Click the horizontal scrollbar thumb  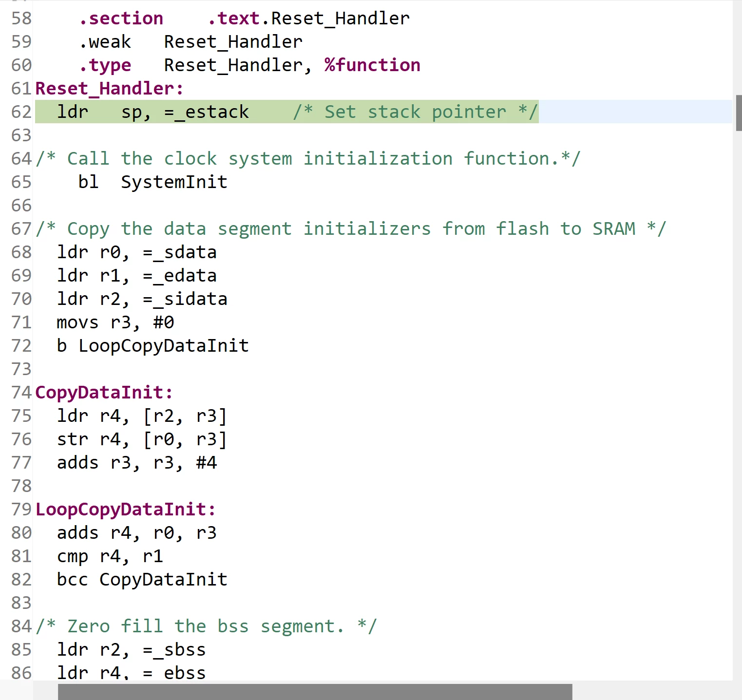(x=315, y=692)
